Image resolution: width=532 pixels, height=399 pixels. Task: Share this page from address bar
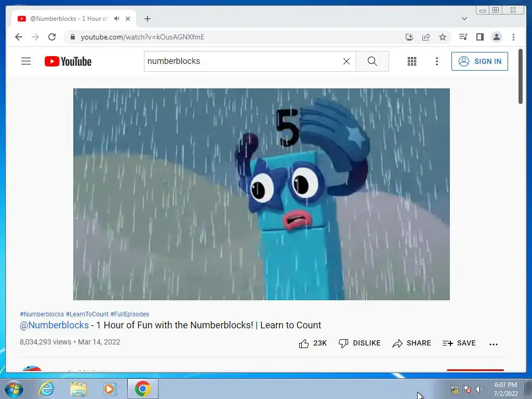[x=426, y=37]
